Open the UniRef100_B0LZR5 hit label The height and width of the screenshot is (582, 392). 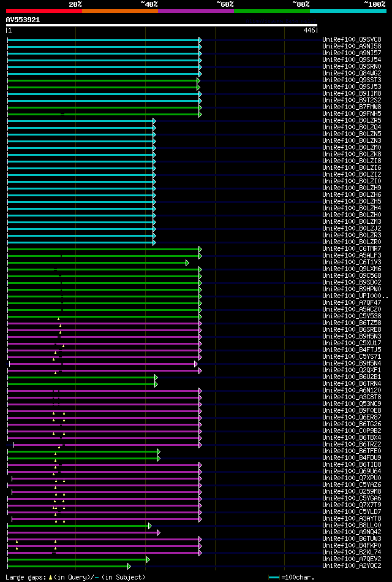[352, 120]
